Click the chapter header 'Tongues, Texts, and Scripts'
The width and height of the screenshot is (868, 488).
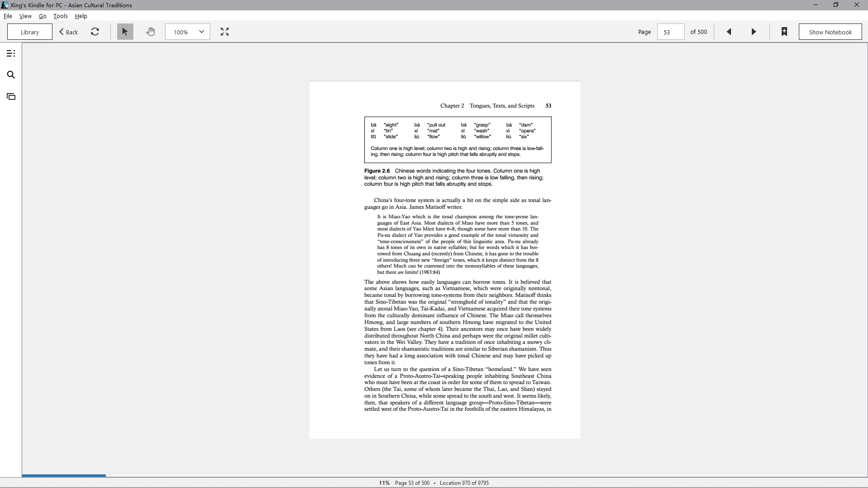[x=502, y=106]
